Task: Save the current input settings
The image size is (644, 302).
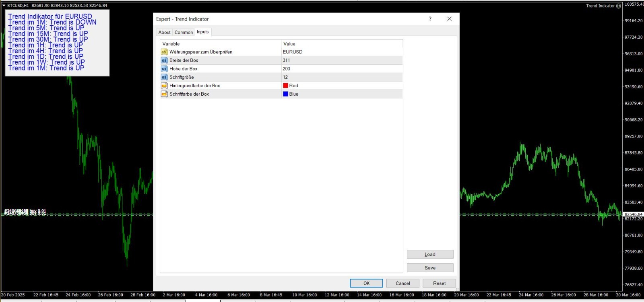Action: point(430,268)
